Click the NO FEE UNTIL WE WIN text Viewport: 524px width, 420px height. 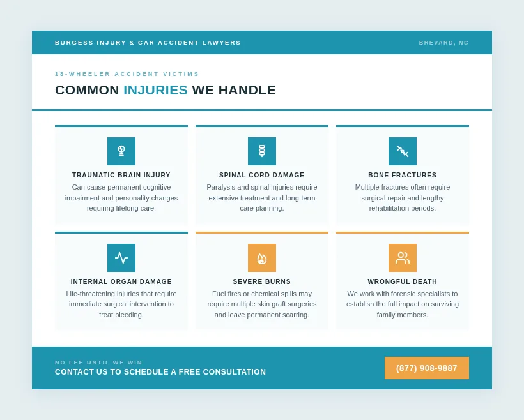[x=98, y=362]
